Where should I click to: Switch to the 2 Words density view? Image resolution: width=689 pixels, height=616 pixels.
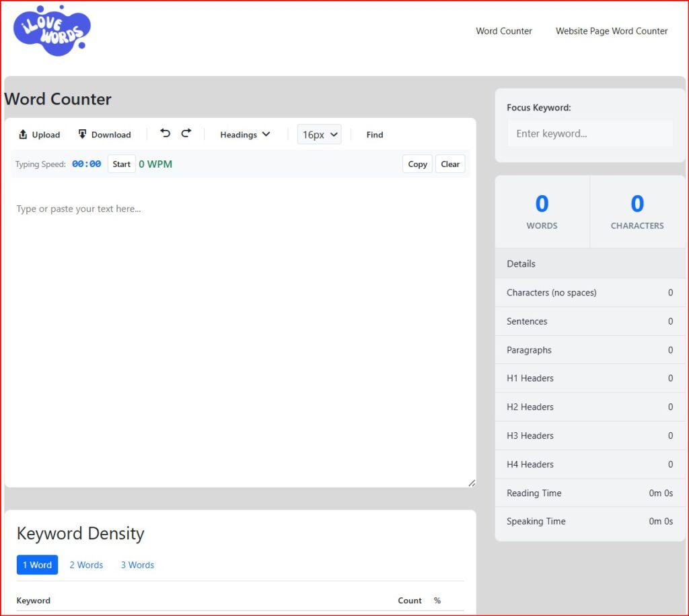click(86, 564)
